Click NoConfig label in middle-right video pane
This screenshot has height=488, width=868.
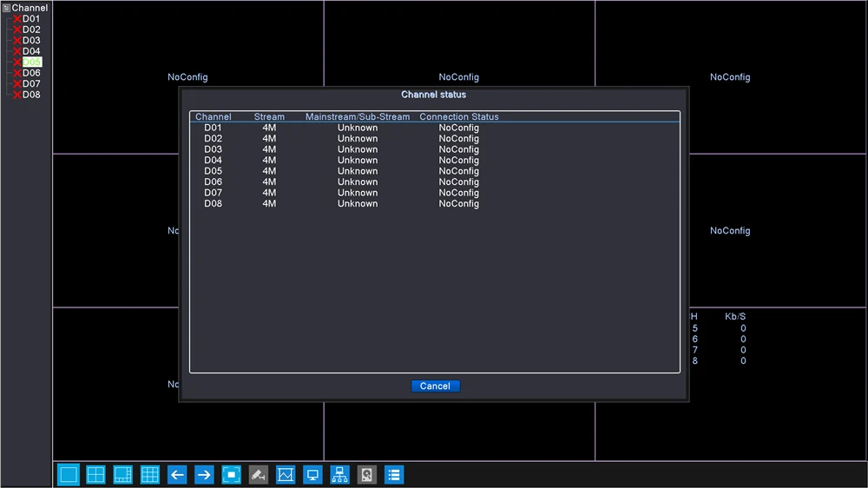730,230
